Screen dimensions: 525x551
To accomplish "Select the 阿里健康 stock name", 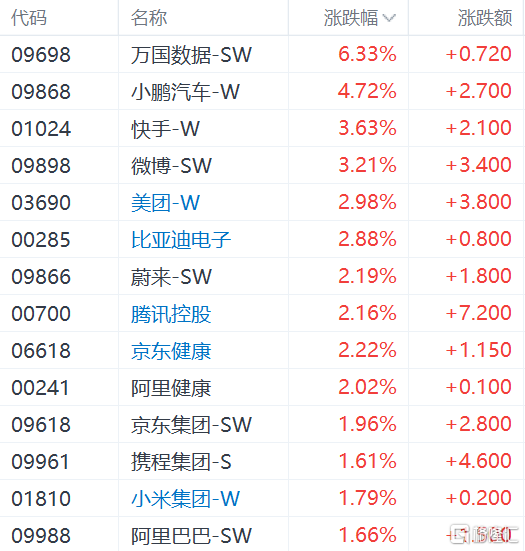I will [x=171, y=388].
